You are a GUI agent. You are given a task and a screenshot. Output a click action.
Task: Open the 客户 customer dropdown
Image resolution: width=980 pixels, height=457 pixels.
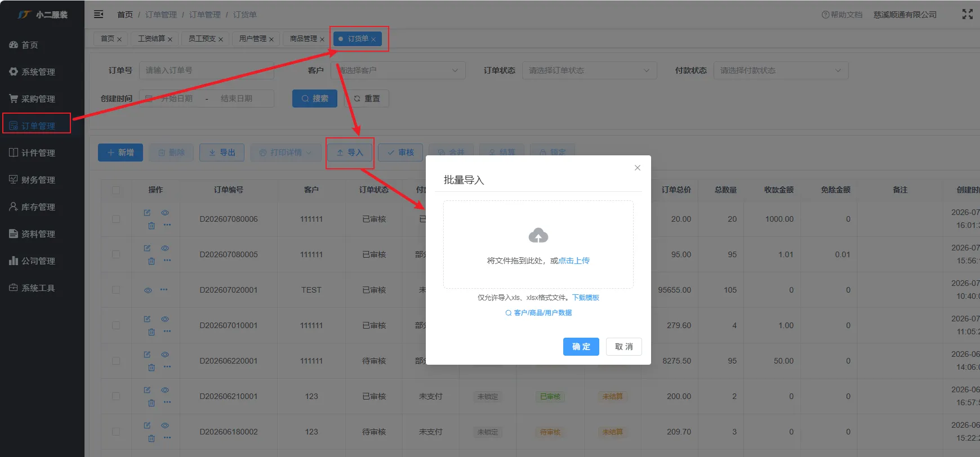[x=398, y=70]
